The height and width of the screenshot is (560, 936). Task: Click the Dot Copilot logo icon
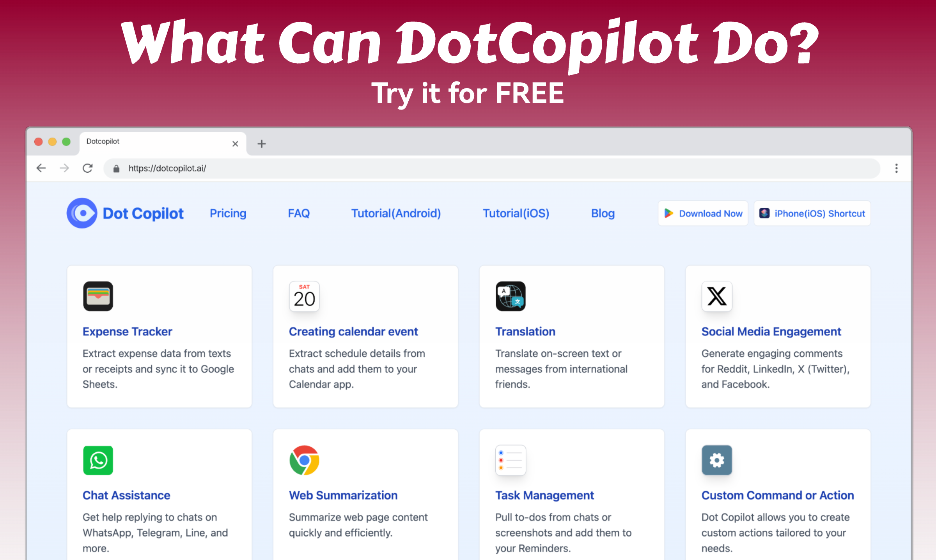tap(82, 213)
